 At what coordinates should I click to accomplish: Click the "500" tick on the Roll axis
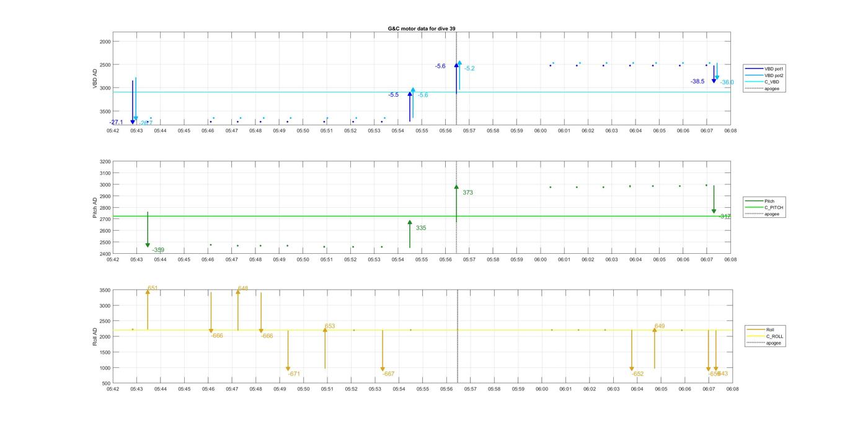pos(107,383)
